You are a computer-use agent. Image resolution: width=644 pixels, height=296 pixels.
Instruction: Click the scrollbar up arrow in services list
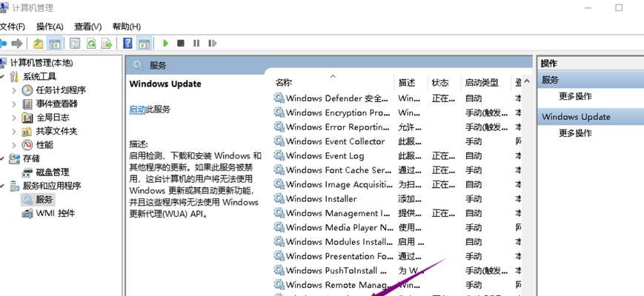(x=527, y=81)
